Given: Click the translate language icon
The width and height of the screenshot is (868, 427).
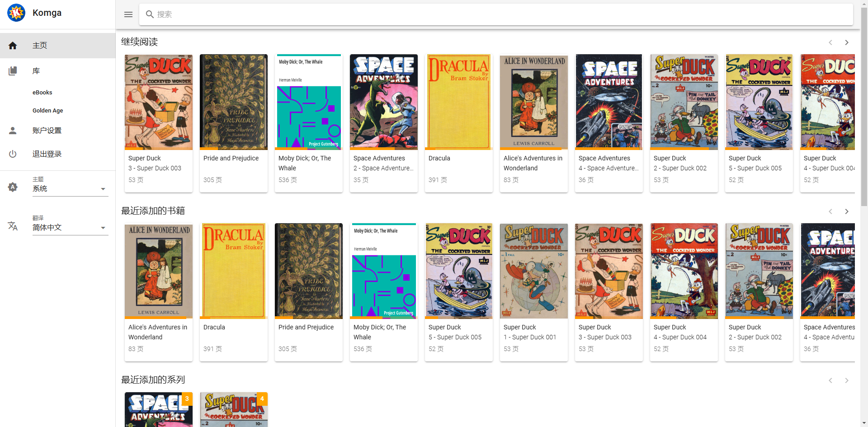Looking at the screenshot, I should click(x=13, y=226).
